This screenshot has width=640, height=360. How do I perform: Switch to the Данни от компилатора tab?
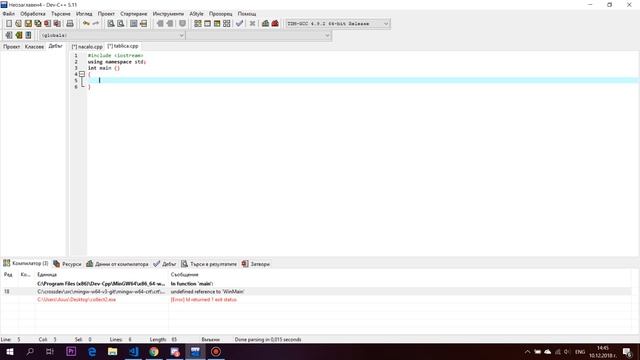coord(118,264)
